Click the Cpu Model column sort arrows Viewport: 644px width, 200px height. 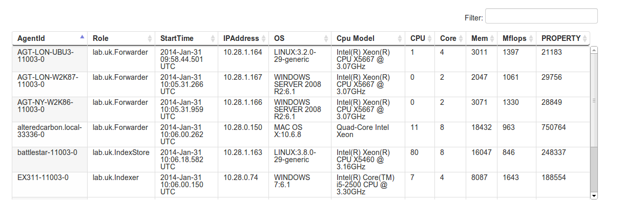click(400, 38)
